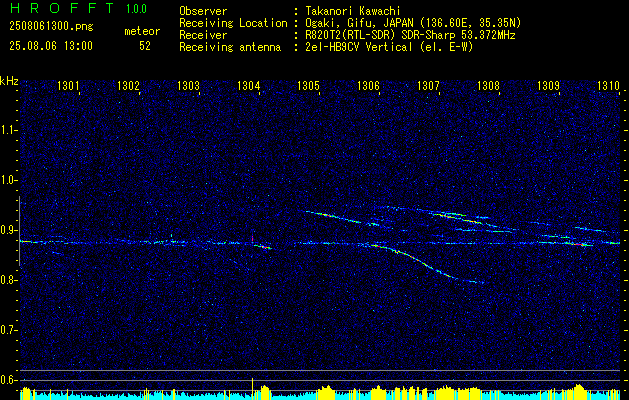Click the 0.9 kHz frequency label
629x400 pixels.
point(8,230)
